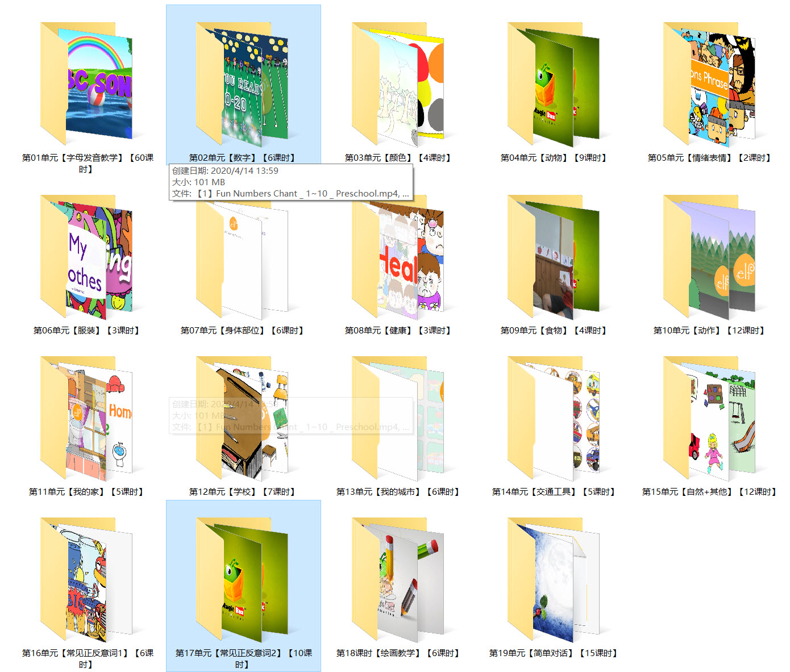Click the 第04单元 动物 folder icon
Image resolution: width=790 pixels, height=672 pixels.
(x=554, y=84)
